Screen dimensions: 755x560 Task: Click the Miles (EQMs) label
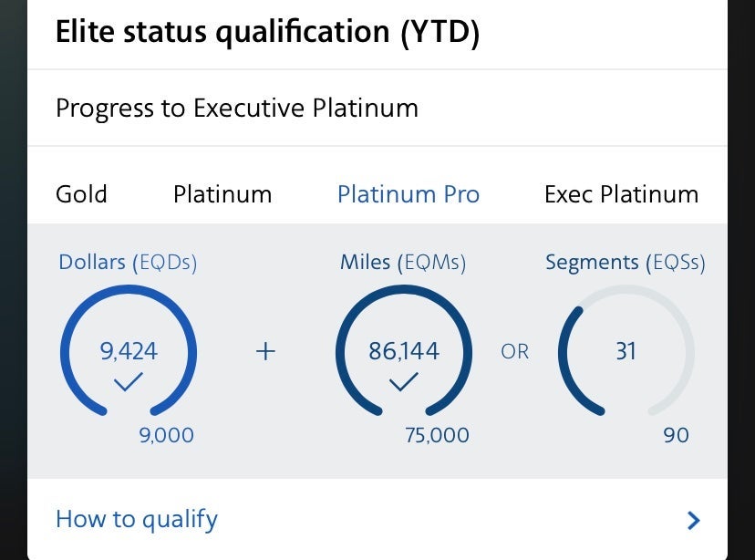click(403, 263)
